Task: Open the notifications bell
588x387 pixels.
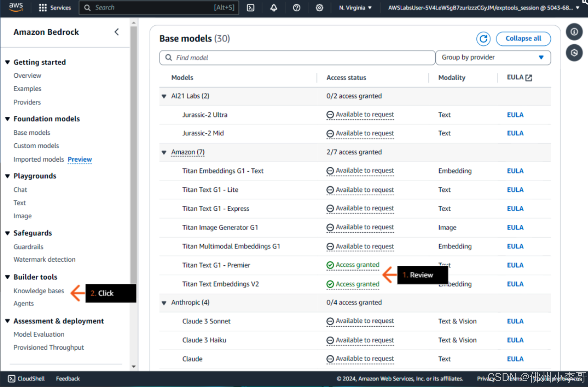Action: tap(274, 8)
